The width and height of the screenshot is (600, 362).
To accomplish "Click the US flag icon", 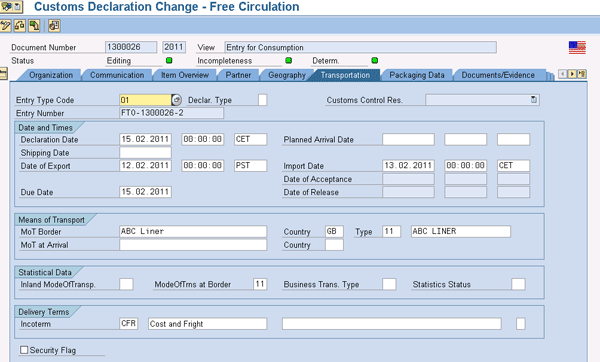I will 577,47.
